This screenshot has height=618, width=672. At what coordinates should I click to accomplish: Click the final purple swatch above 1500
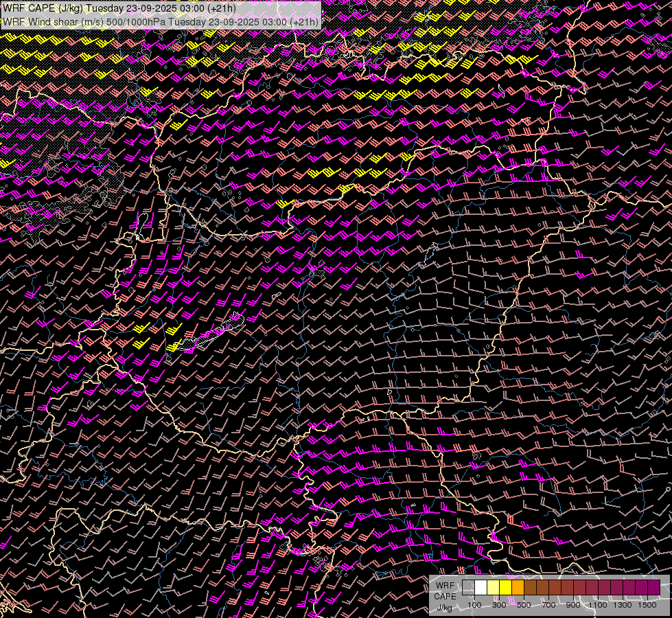(x=653, y=587)
